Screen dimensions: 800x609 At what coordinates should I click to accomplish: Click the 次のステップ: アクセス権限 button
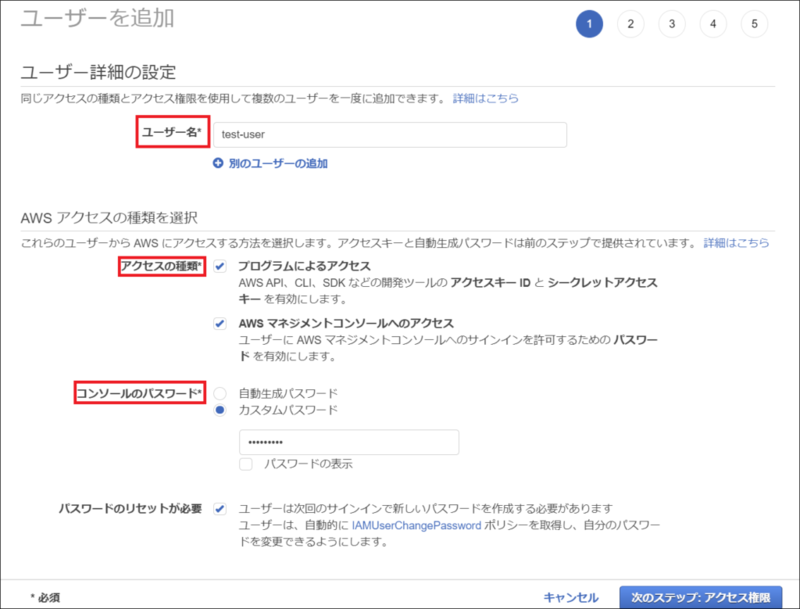pyautogui.click(x=701, y=597)
